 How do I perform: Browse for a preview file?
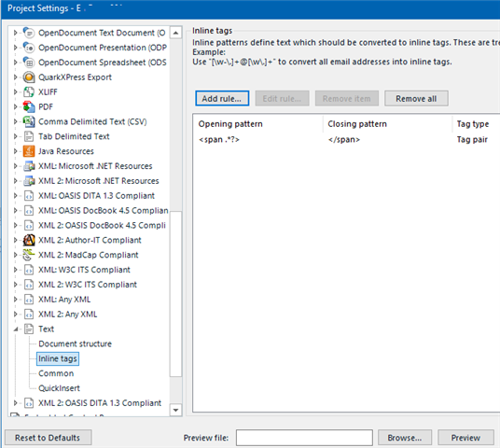click(405, 438)
